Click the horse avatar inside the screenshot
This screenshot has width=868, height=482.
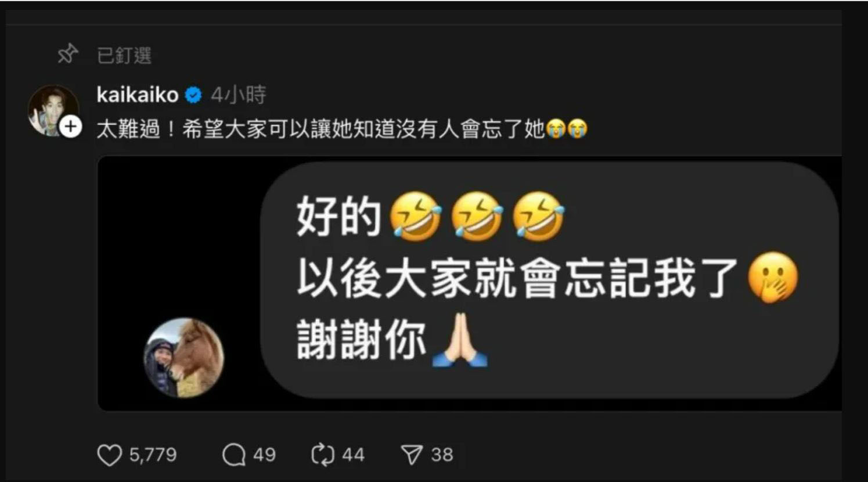click(x=183, y=358)
